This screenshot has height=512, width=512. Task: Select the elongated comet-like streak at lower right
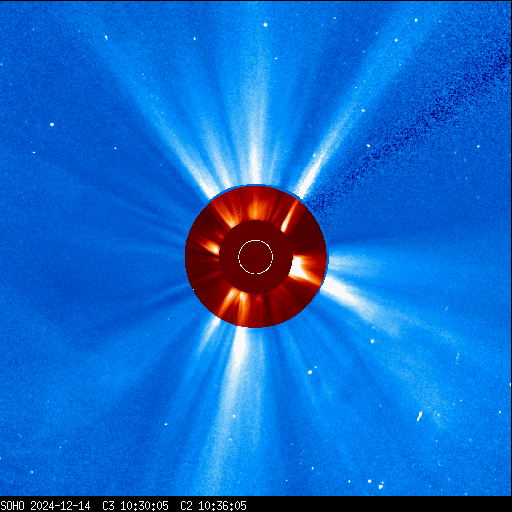coord(420,416)
